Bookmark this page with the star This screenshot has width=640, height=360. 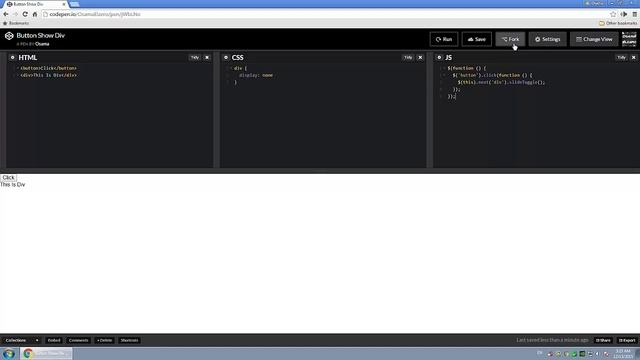coord(613,14)
